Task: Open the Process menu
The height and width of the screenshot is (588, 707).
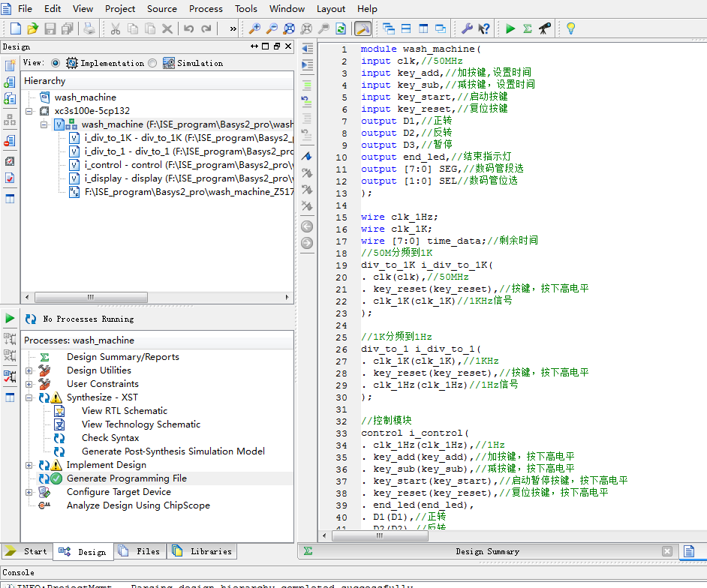Action: click(x=206, y=9)
